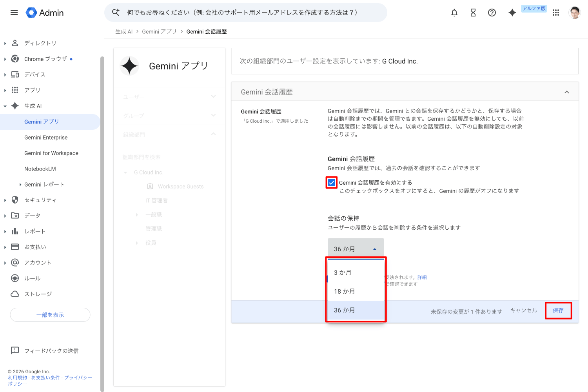Expand the Gemini レポート submenu

point(20,185)
